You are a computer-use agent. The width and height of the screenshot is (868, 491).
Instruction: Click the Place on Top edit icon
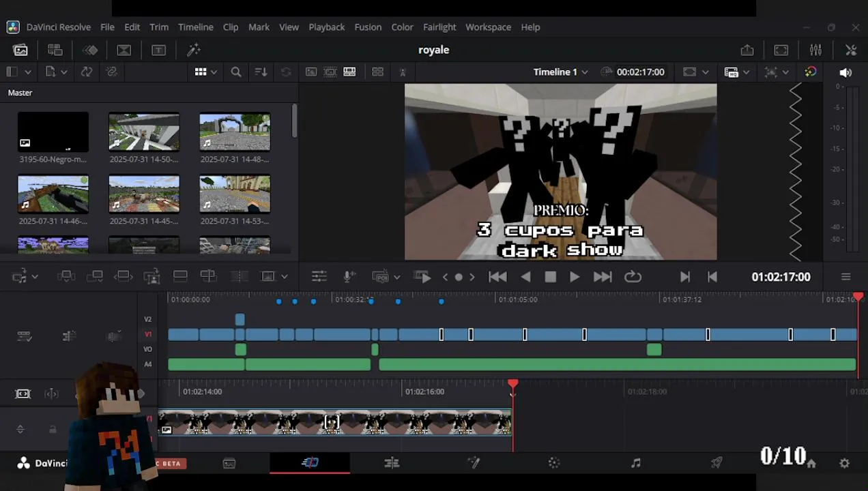tap(180, 276)
